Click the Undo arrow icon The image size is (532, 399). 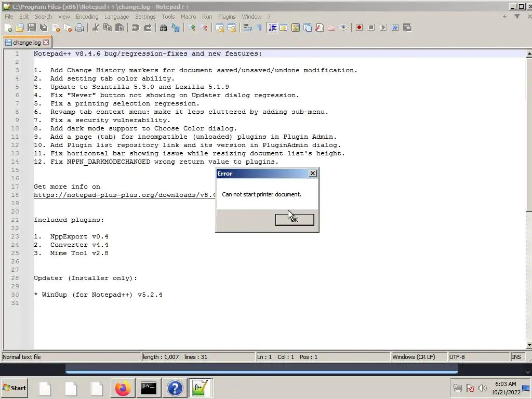[x=136, y=28]
